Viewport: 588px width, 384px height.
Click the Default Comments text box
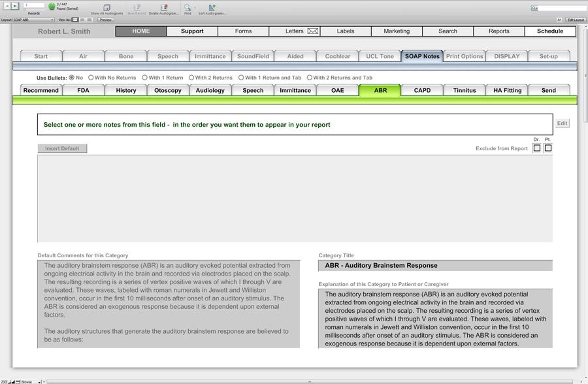(x=169, y=304)
